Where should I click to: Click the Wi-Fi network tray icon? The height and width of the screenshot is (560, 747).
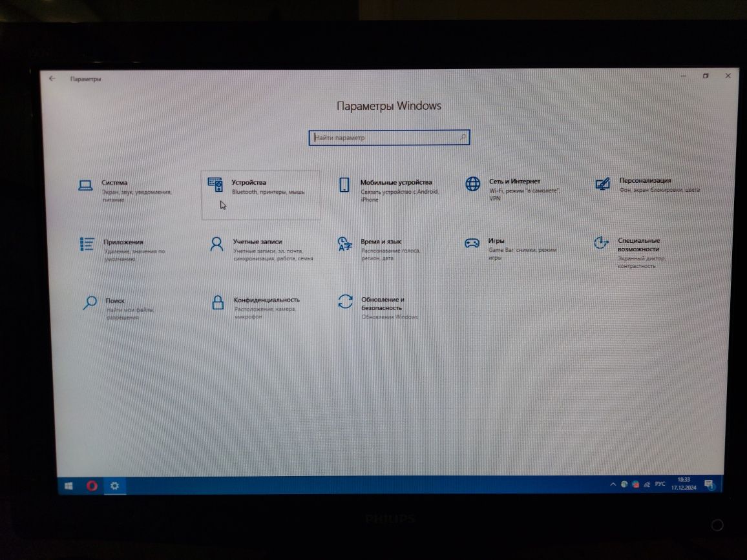coord(647,484)
